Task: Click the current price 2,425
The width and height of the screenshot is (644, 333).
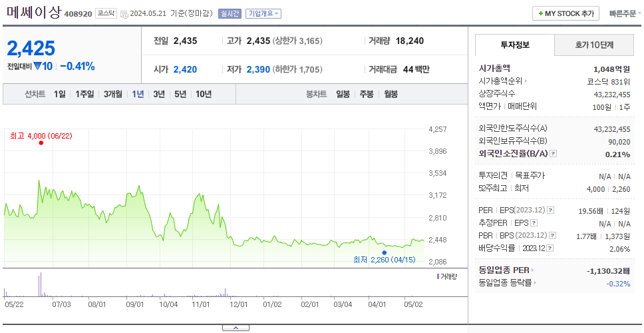Action: click(31, 49)
